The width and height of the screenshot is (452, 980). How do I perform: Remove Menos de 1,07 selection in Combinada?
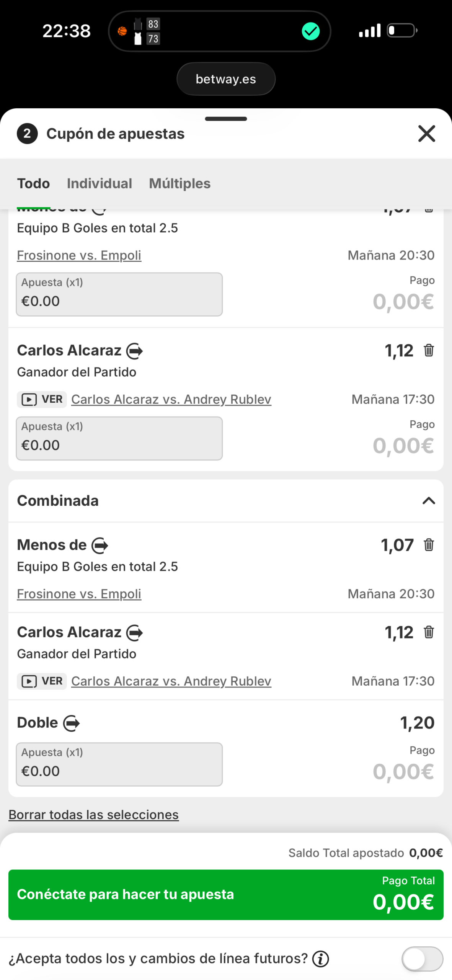coord(429,544)
